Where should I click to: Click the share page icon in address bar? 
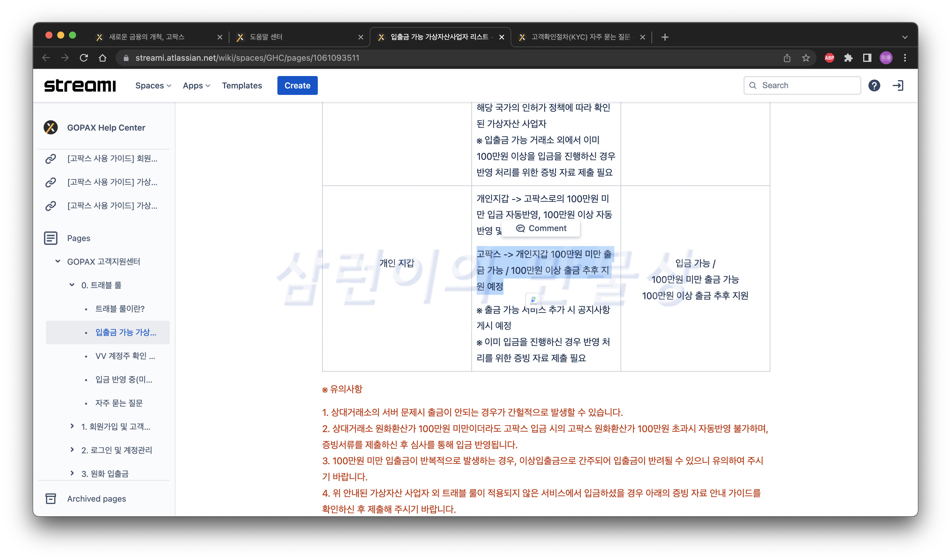[x=787, y=58]
